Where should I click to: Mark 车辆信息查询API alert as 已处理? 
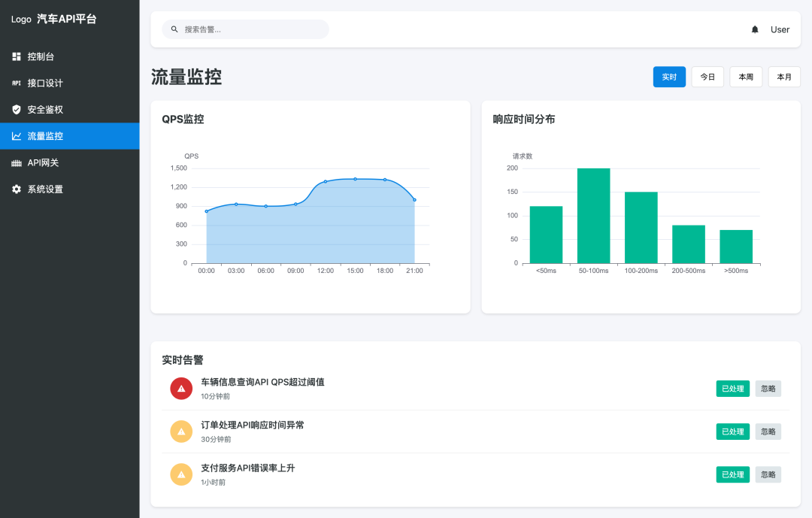[x=732, y=389]
